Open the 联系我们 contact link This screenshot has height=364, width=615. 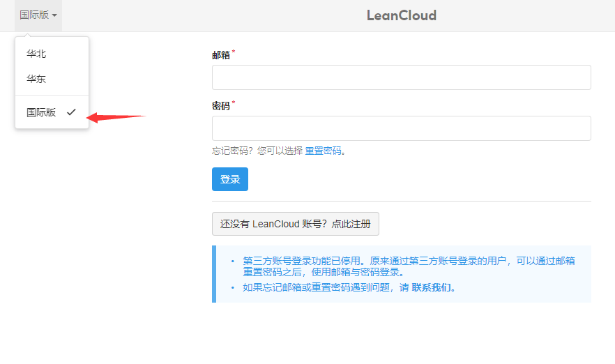point(432,287)
